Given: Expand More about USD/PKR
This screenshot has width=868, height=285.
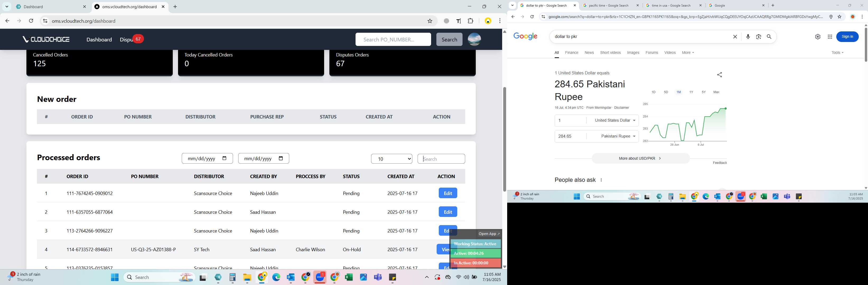Looking at the screenshot, I should 641,159.
